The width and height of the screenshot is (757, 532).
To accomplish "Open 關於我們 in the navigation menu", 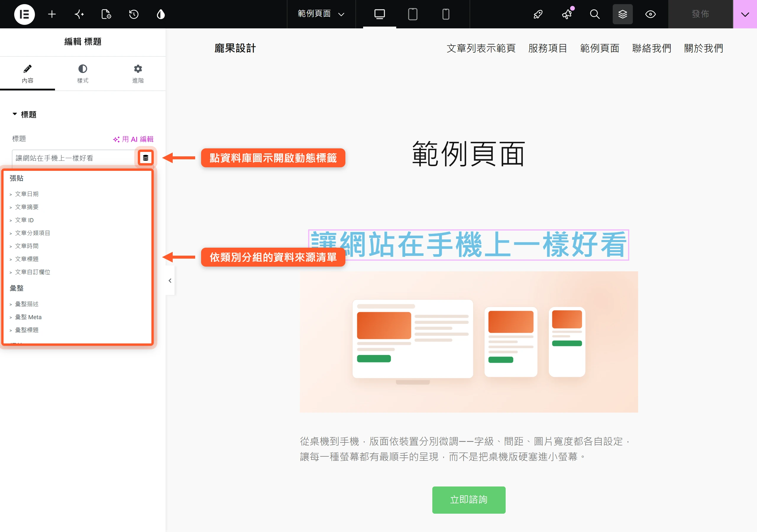I will (703, 48).
